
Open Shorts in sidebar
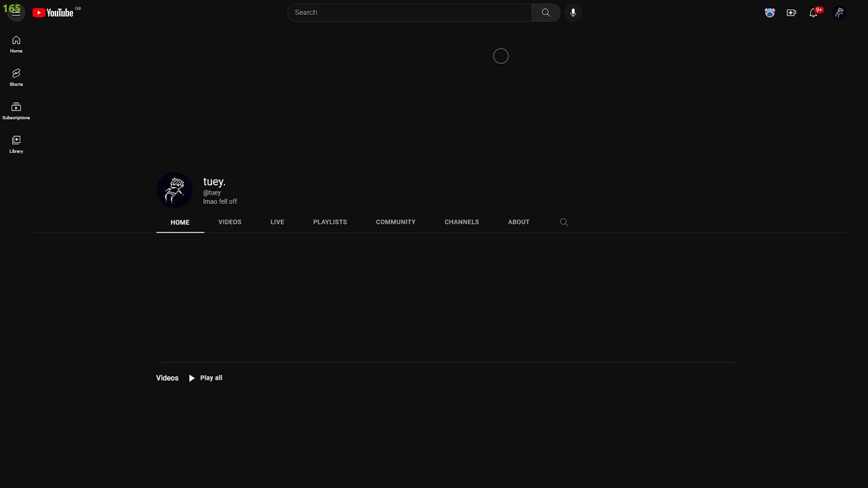point(16,77)
